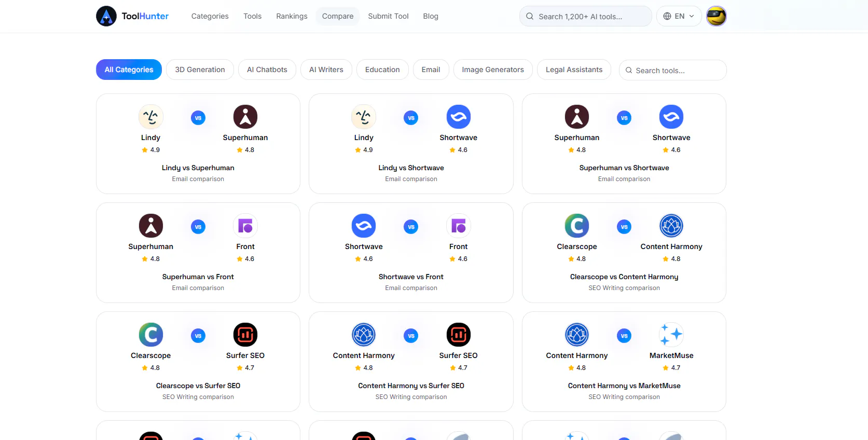
Task: Click the 'MarketMuse' tool name
Action: point(671,355)
